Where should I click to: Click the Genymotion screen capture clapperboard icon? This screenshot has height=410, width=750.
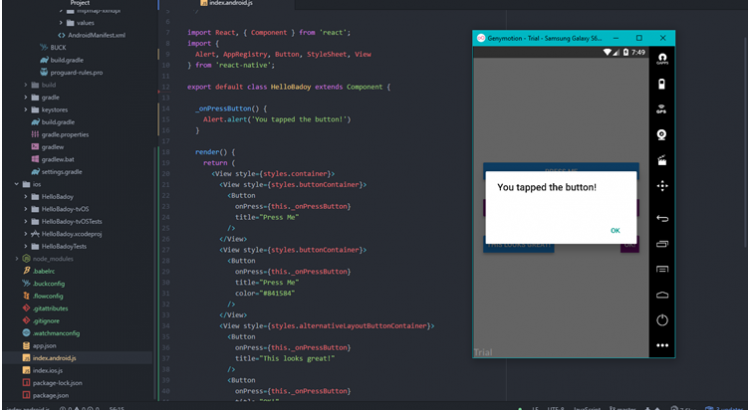click(x=661, y=160)
